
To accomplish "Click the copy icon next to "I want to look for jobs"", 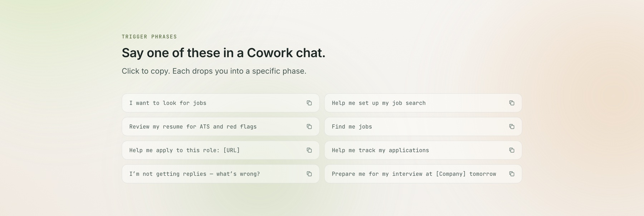I will coord(309,103).
